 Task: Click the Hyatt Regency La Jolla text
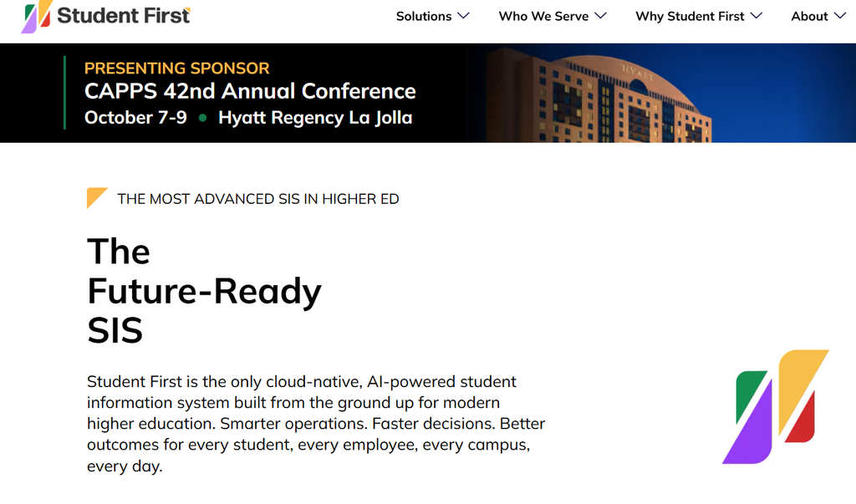(315, 118)
